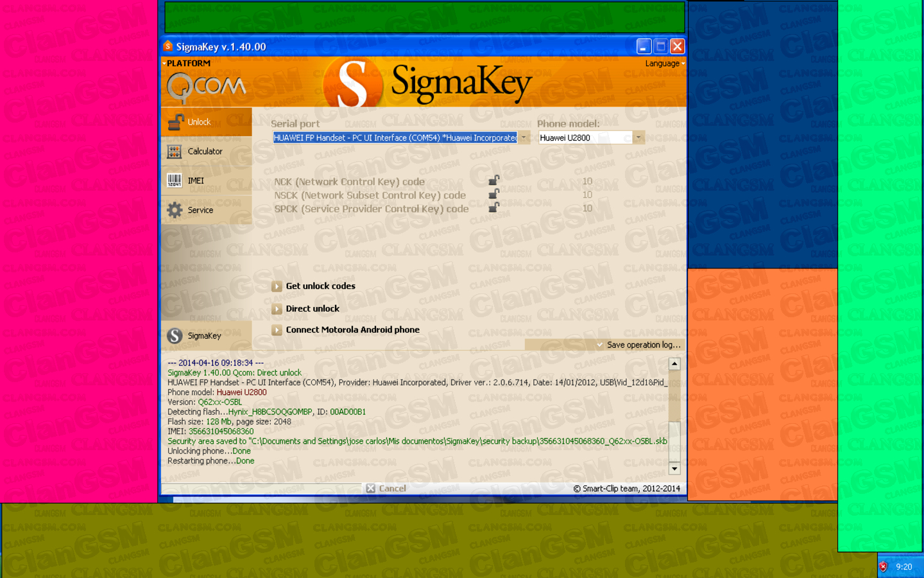Click the 9:20 clock in the tray
924x578 pixels.
click(x=904, y=567)
